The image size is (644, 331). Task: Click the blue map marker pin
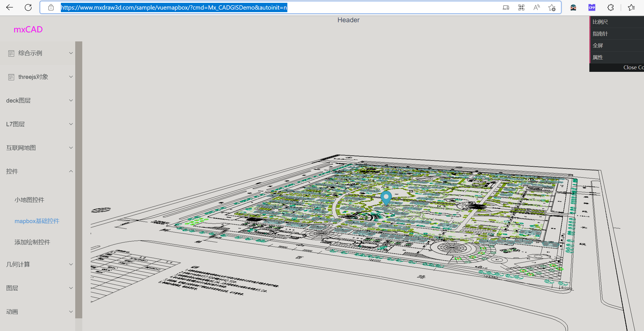(x=386, y=198)
